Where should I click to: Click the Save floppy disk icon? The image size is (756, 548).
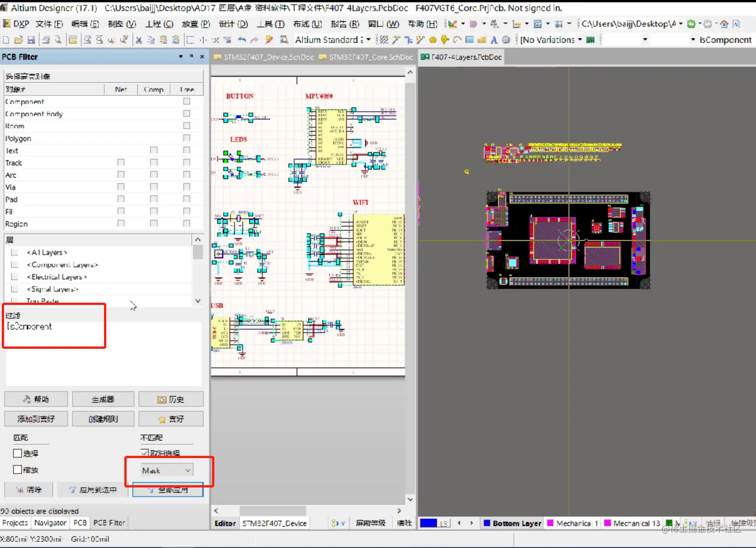click(x=31, y=40)
